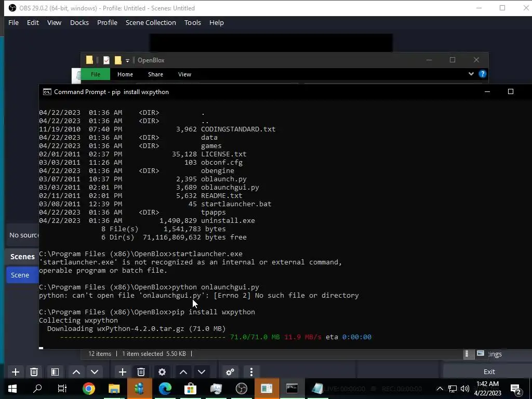Open scene filters icon in Scenes dock
This screenshot has height=399, width=532.
tap(55, 372)
